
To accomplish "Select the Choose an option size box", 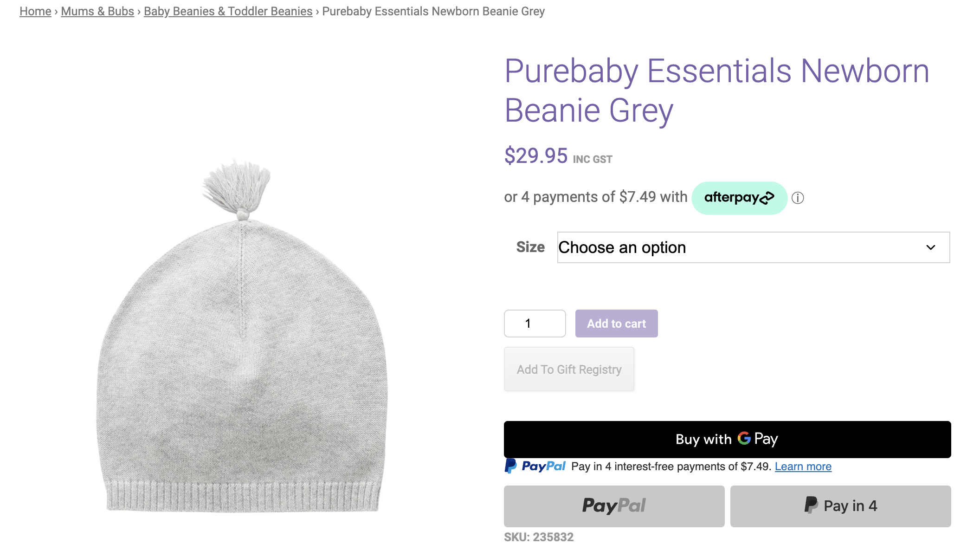I will (742, 247).
